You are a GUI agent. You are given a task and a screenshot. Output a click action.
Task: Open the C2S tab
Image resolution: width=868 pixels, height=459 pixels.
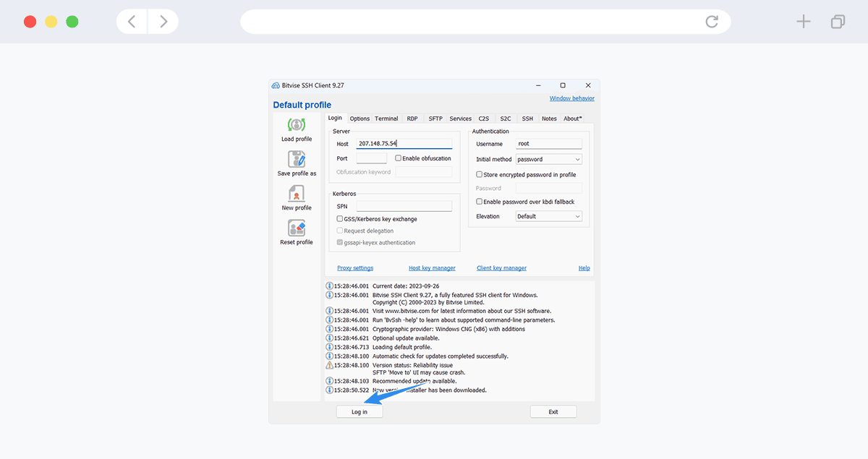pos(484,119)
